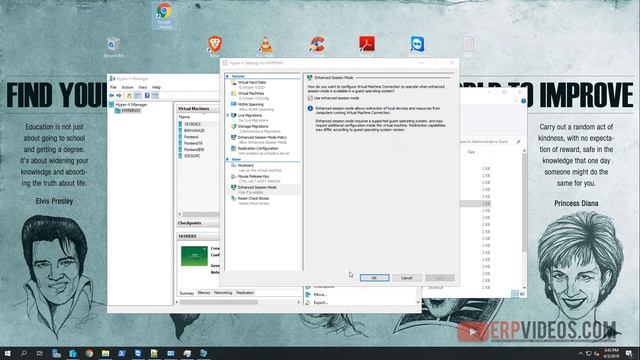Click search box in Administrative Tools window
The width and height of the screenshot is (640, 360).
click(490, 142)
